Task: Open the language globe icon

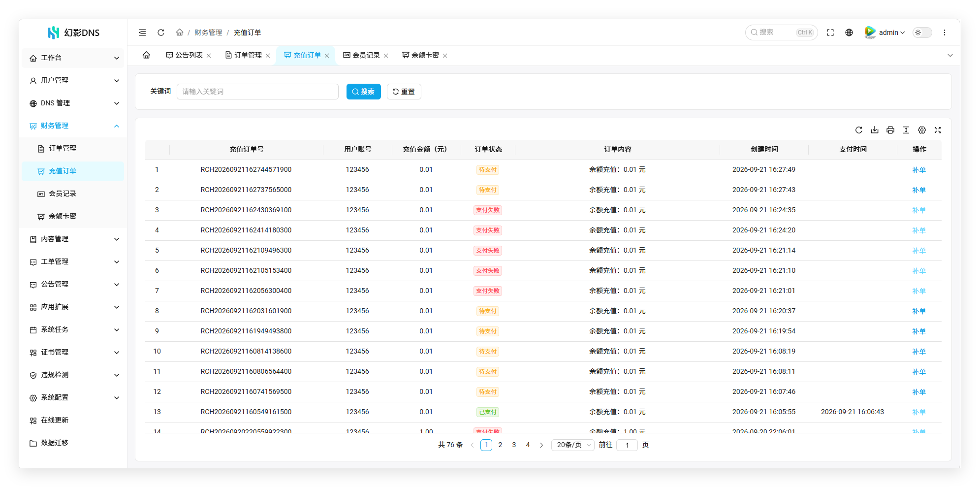Action: pyautogui.click(x=849, y=32)
